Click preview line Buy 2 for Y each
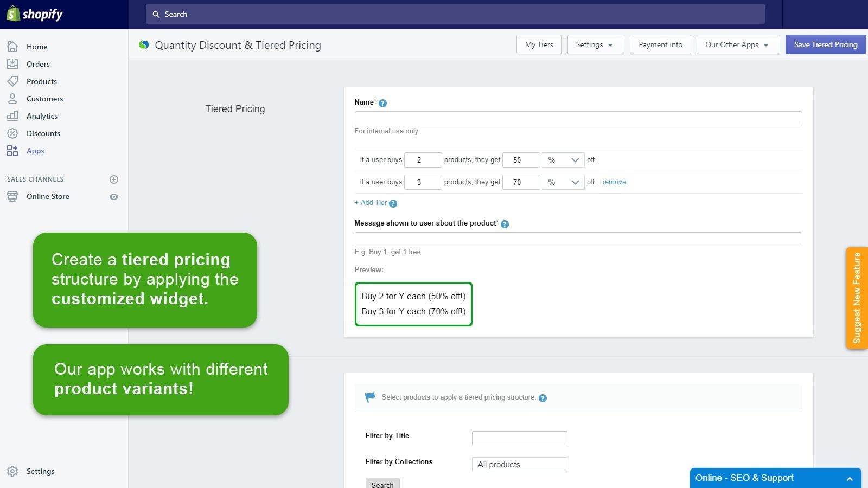The image size is (868, 488). point(413,297)
